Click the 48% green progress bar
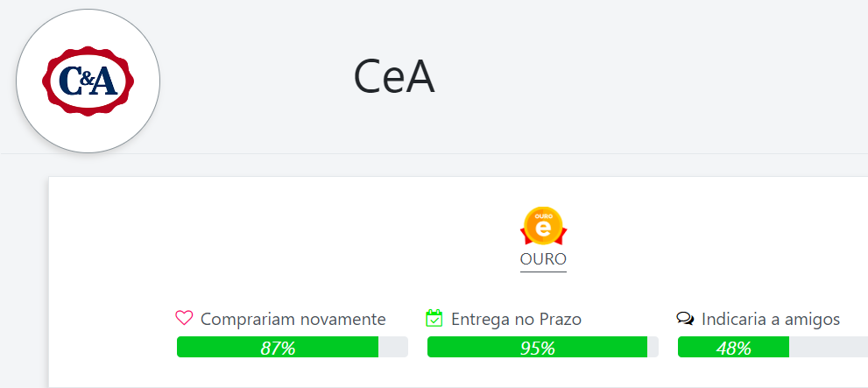 (x=733, y=347)
